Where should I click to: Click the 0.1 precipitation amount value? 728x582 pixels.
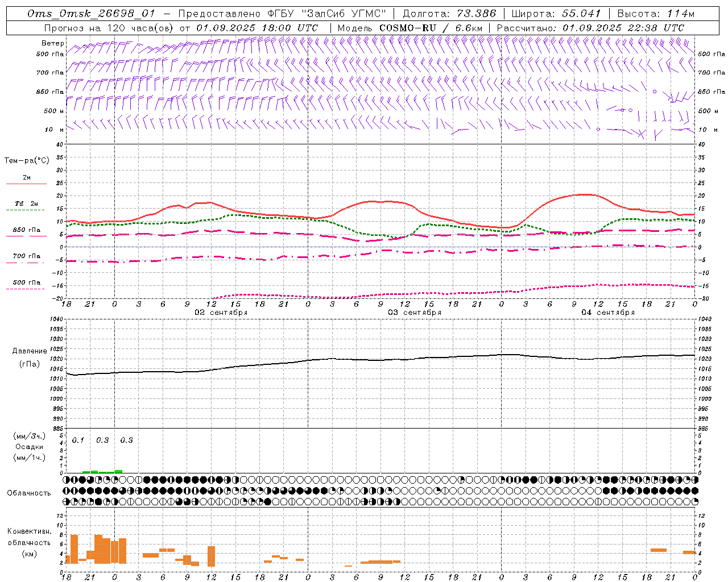78,440
